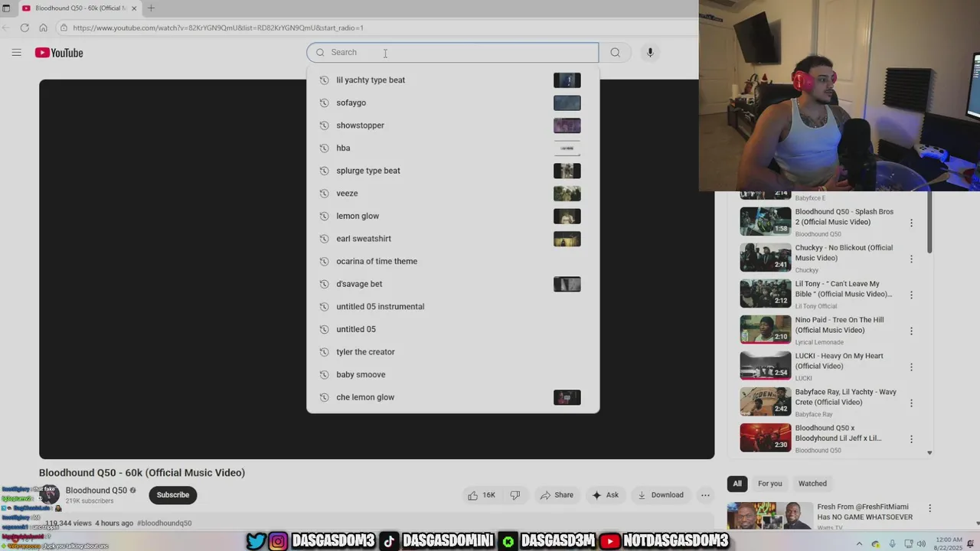Click the browser reload icon
980x551 pixels.
point(24,28)
